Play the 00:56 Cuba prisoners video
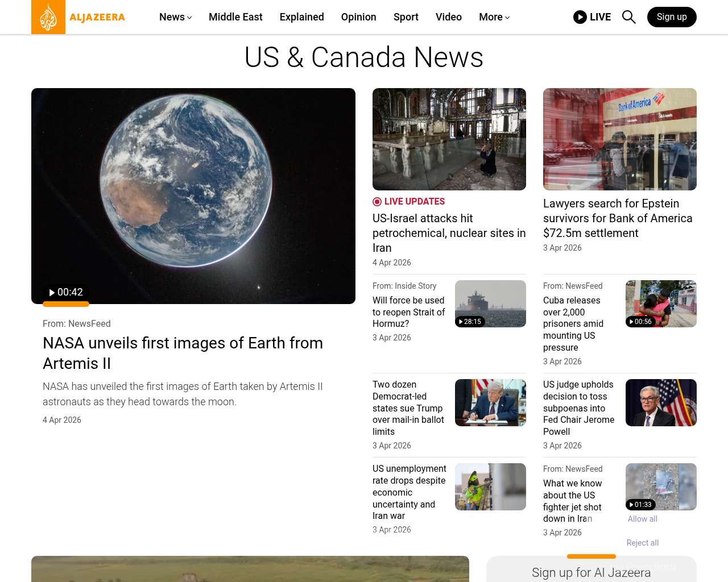Screen dimensions: 728x582 pos(640,322)
